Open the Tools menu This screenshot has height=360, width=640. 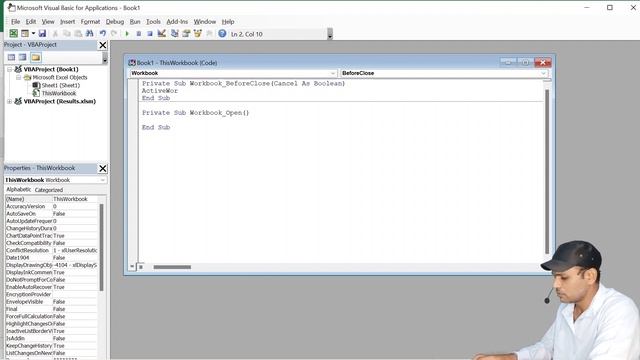153,22
